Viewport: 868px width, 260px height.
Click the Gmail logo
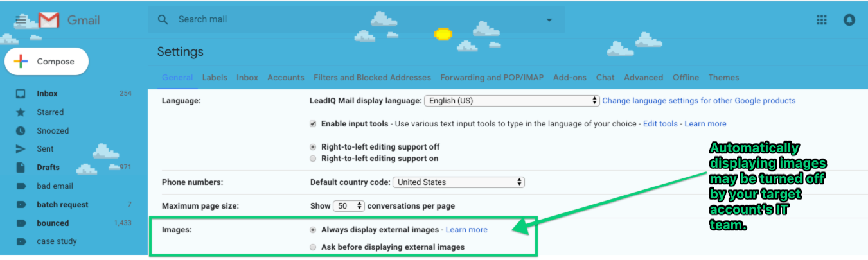69,21
